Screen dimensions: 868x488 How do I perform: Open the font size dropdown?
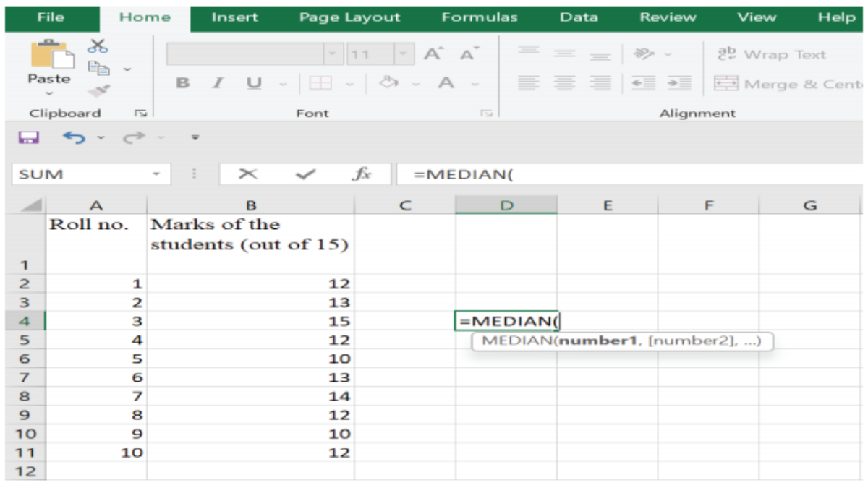403,55
